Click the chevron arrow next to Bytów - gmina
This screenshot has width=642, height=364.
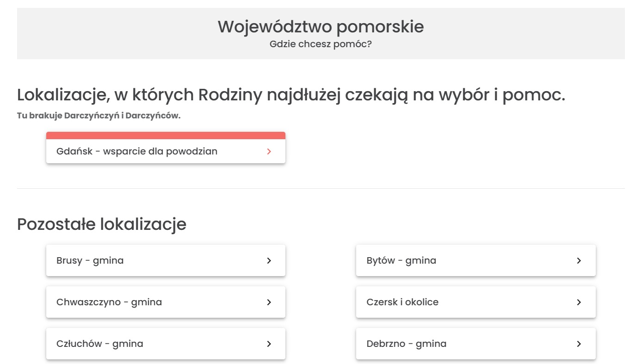[x=579, y=260]
